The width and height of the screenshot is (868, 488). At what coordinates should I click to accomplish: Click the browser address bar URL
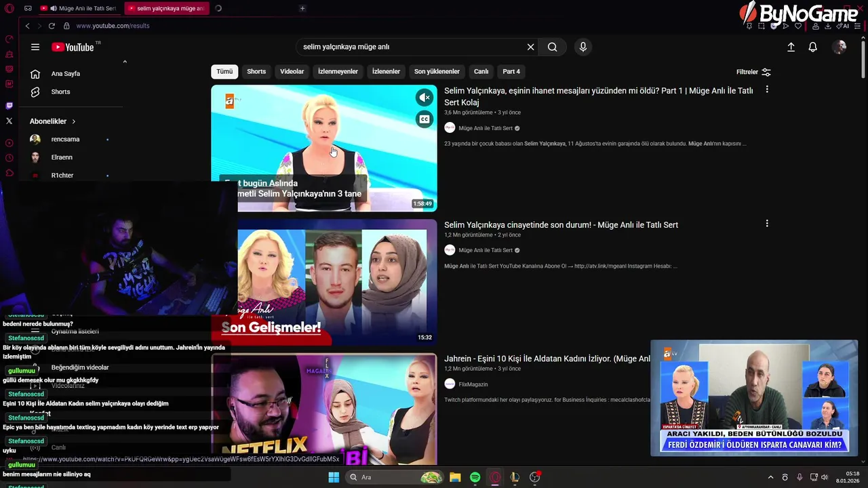113,26
